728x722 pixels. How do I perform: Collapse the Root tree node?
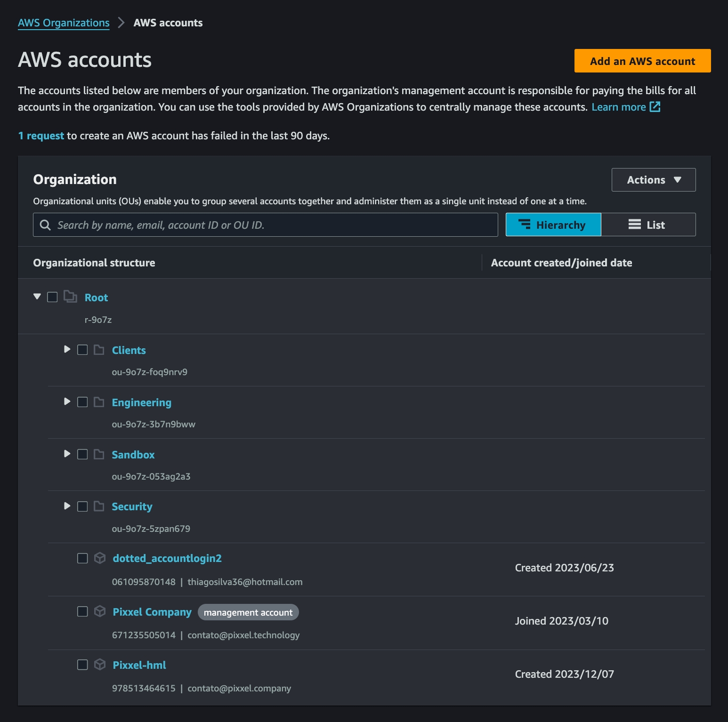pyautogui.click(x=37, y=297)
